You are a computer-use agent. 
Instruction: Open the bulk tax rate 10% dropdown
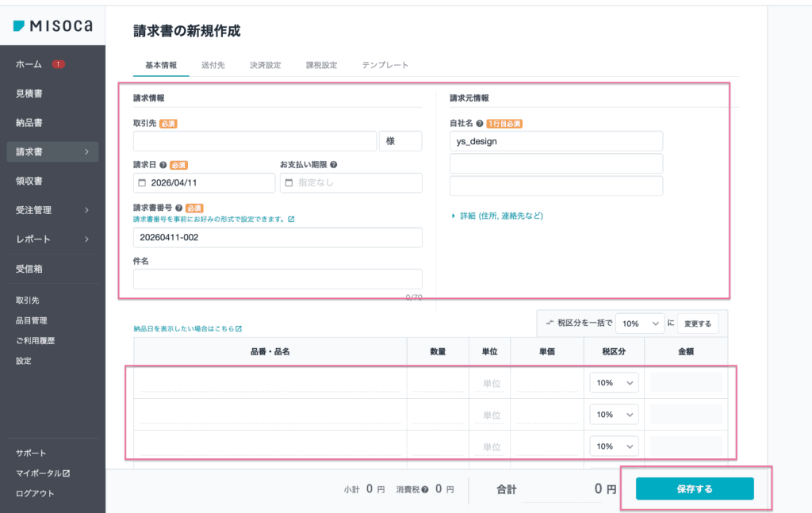pos(640,323)
